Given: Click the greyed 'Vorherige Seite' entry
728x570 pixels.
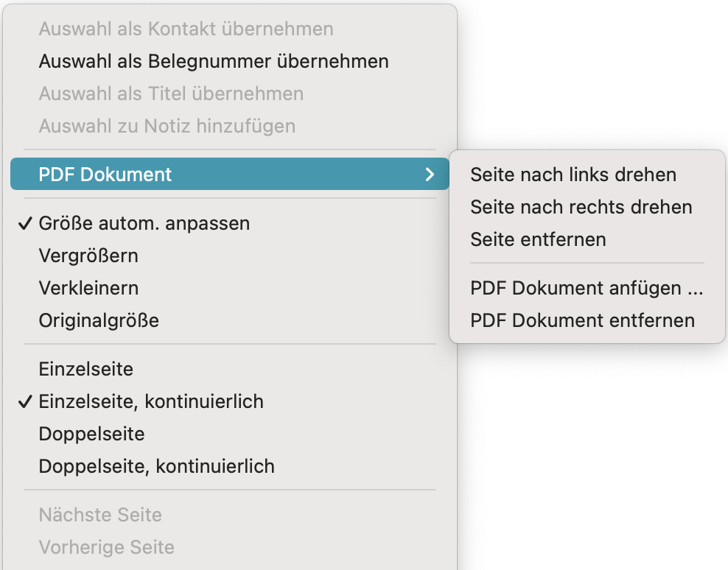Looking at the screenshot, I should pos(107,547).
